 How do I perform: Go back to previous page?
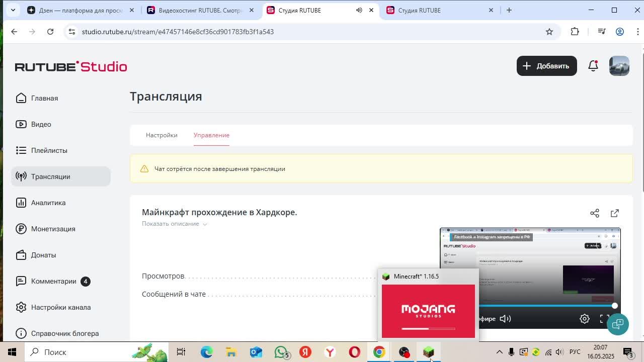point(14,32)
